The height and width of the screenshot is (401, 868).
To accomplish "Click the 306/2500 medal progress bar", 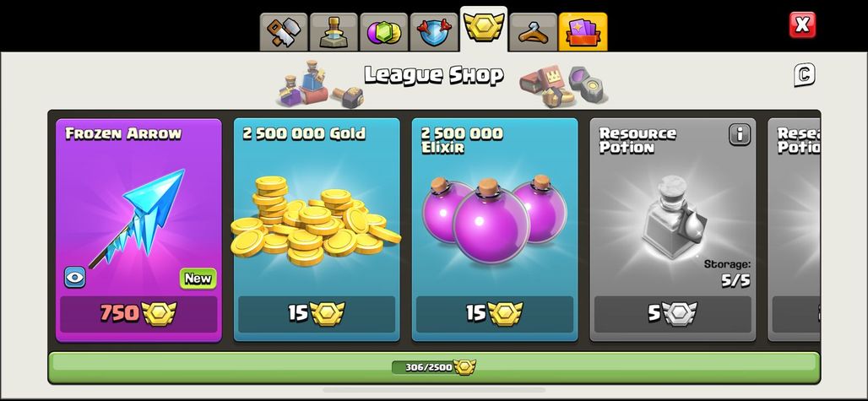I will point(434,367).
